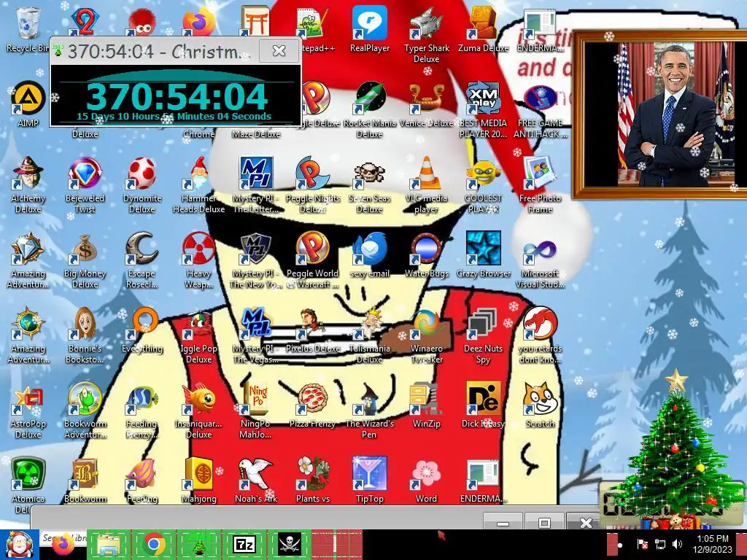Open the Free Photo Frame shortcut

[x=540, y=184]
